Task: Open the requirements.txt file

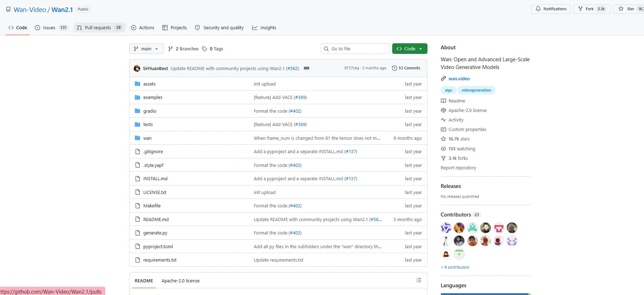Action: click(160, 260)
